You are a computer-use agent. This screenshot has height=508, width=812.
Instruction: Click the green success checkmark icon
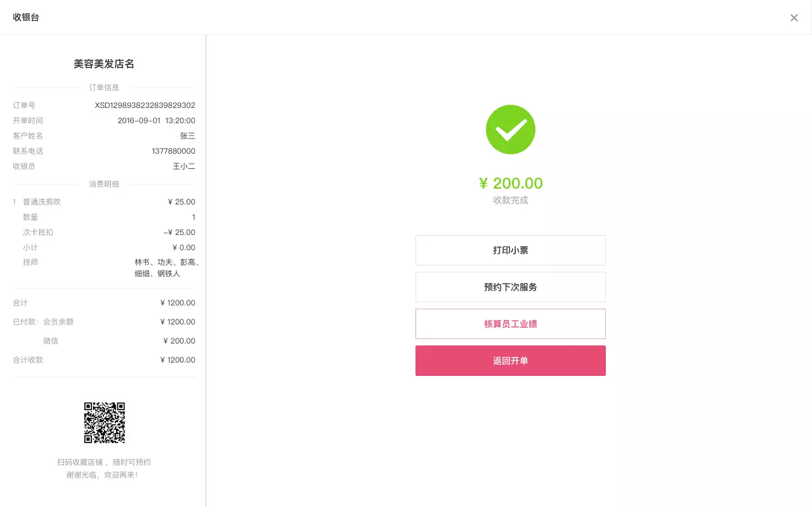point(511,130)
